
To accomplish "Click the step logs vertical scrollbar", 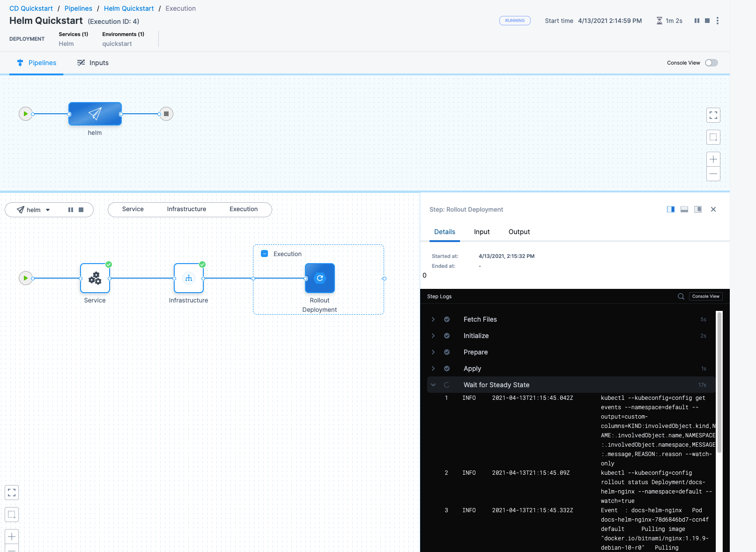I will click(x=719, y=382).
